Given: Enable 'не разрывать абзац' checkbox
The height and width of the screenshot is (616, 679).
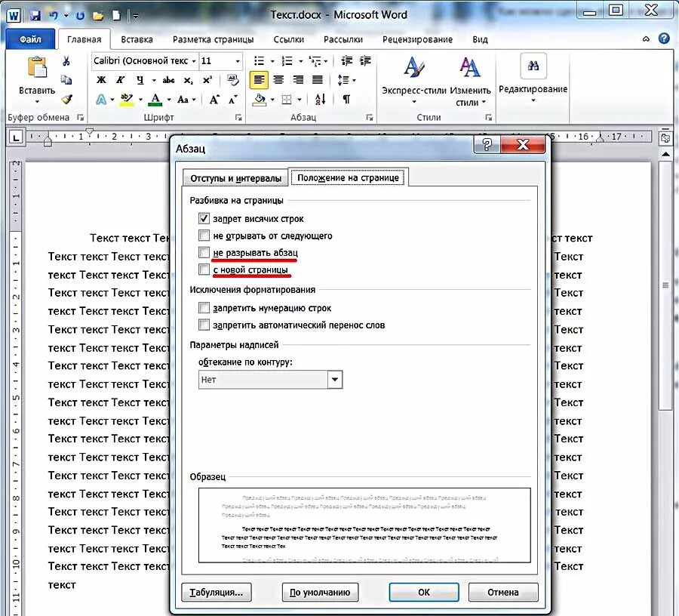Looking at the screenshot, I should [204, 252].
